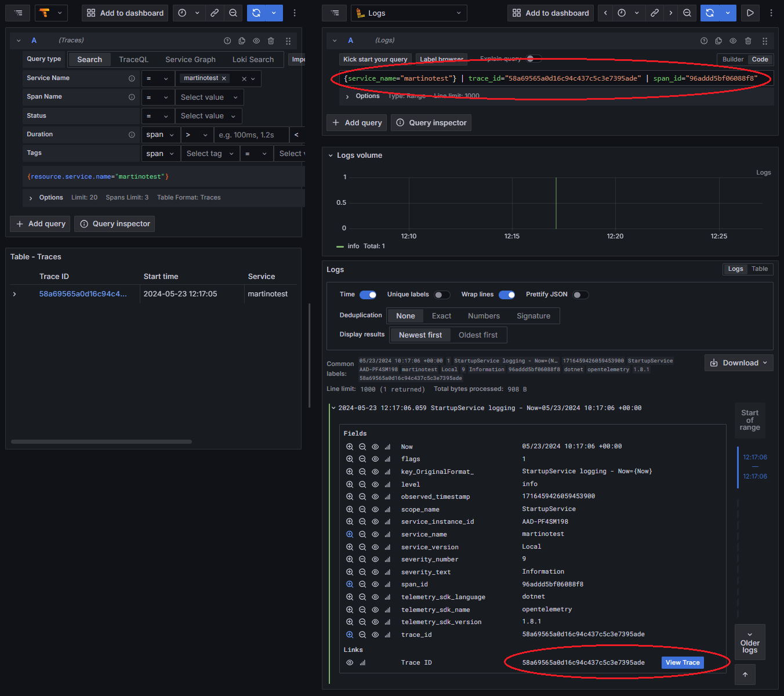Delete the Traces query A with trash icon
The width and height of the screenshot is (784, 696).
271,41
